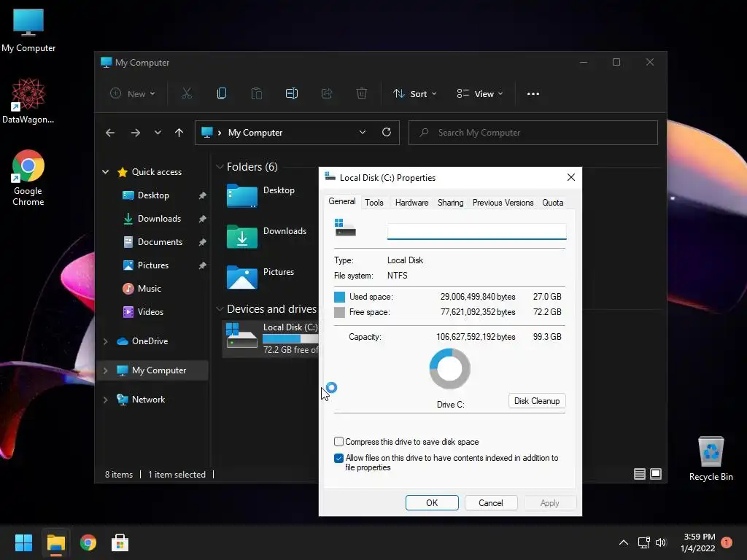The width and height of the screenshot is (747, 560).
Task: Open the network tray icon
Action: [643, 542]
